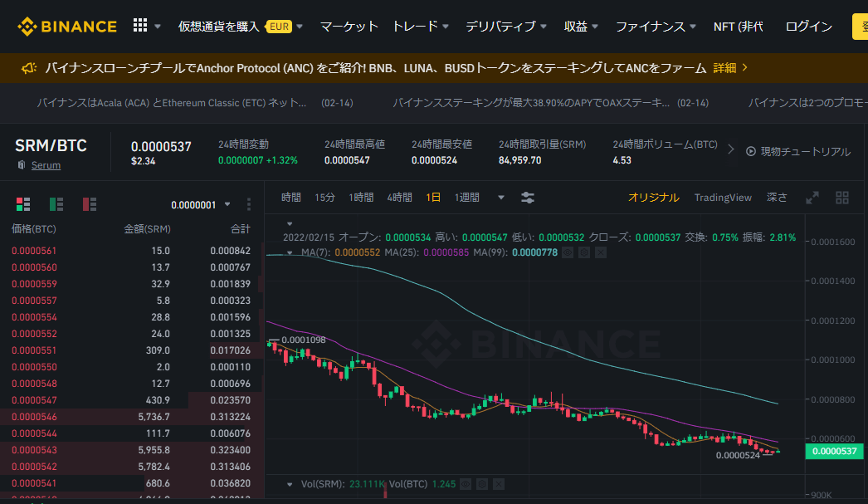Click current price tag 0.0000537 on axis
This screenshot has height=504, width=868.
(834, 452)
